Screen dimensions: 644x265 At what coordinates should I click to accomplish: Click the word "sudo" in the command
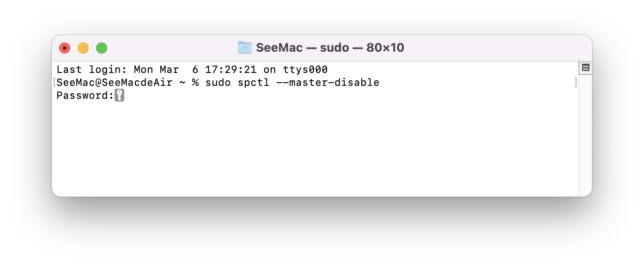218,83
